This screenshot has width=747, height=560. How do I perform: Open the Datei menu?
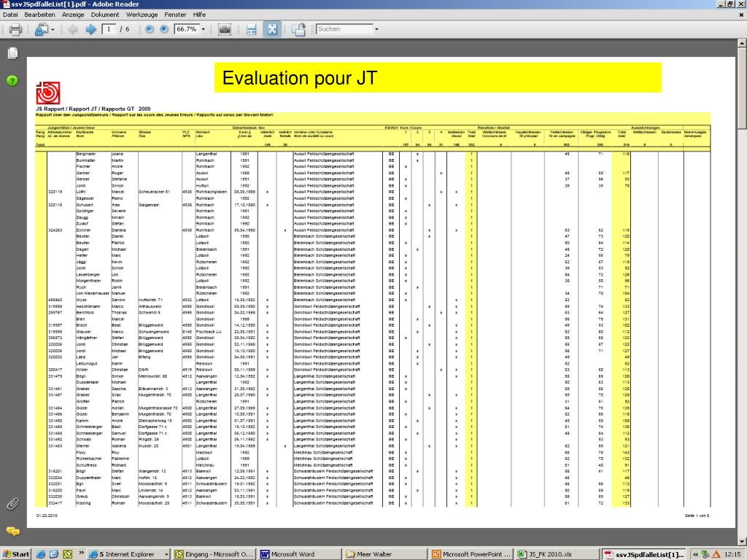pos(10,15)
